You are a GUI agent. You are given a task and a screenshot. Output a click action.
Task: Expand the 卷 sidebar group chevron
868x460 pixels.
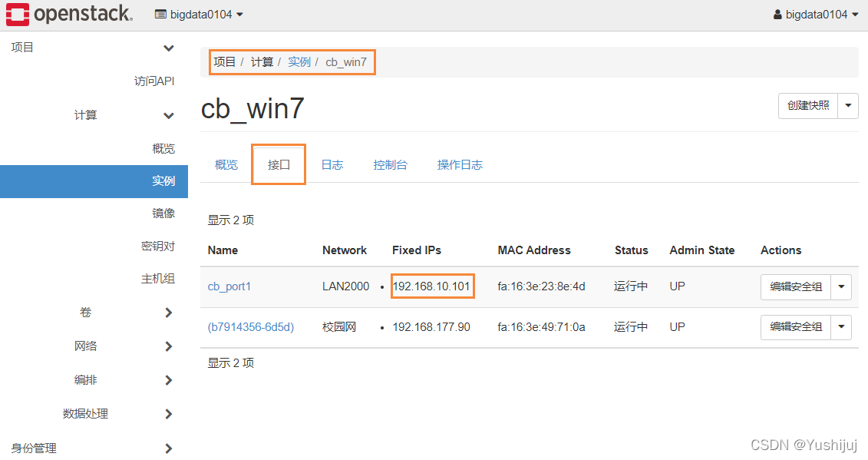tap(169, 313)
